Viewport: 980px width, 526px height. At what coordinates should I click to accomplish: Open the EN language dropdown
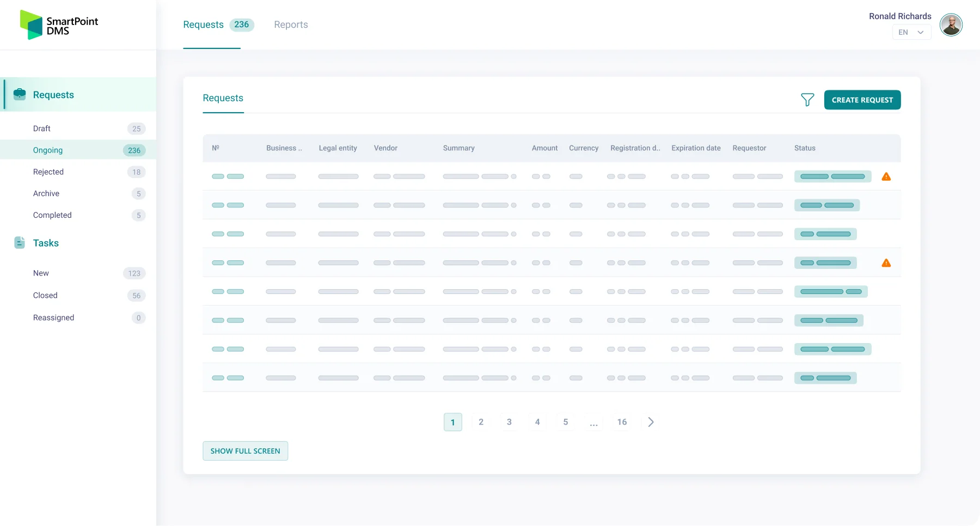coord(911,32)
